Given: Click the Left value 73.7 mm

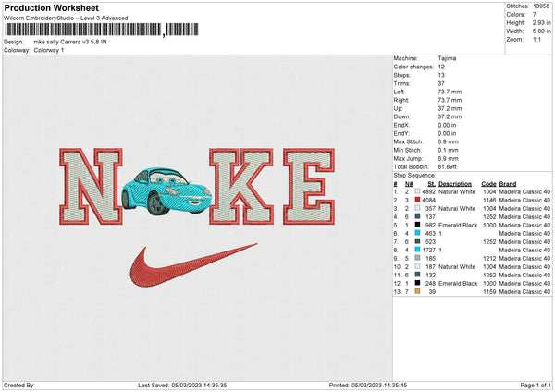Looking at the screenshot, I should 450,92.
